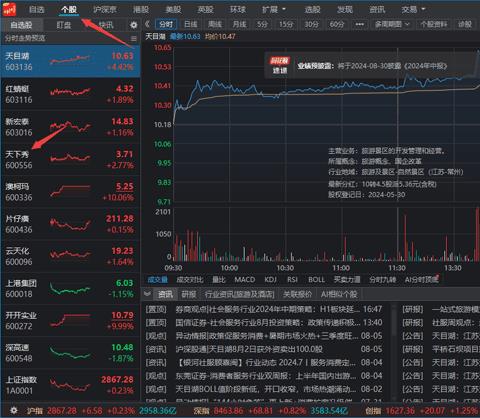Open the 沪深京 market menu
The image size is (480, 418).
(x=105, y=9)
